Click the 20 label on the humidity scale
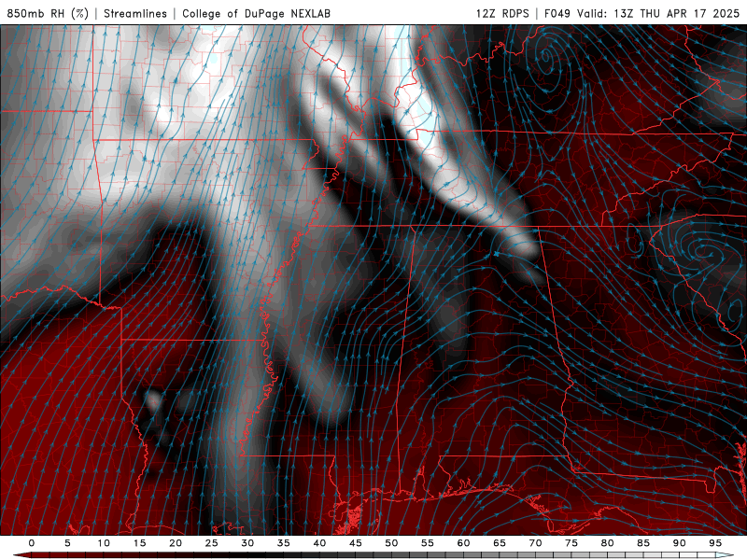This screenshot has width=747, height=560. click(x=176, y=543)
